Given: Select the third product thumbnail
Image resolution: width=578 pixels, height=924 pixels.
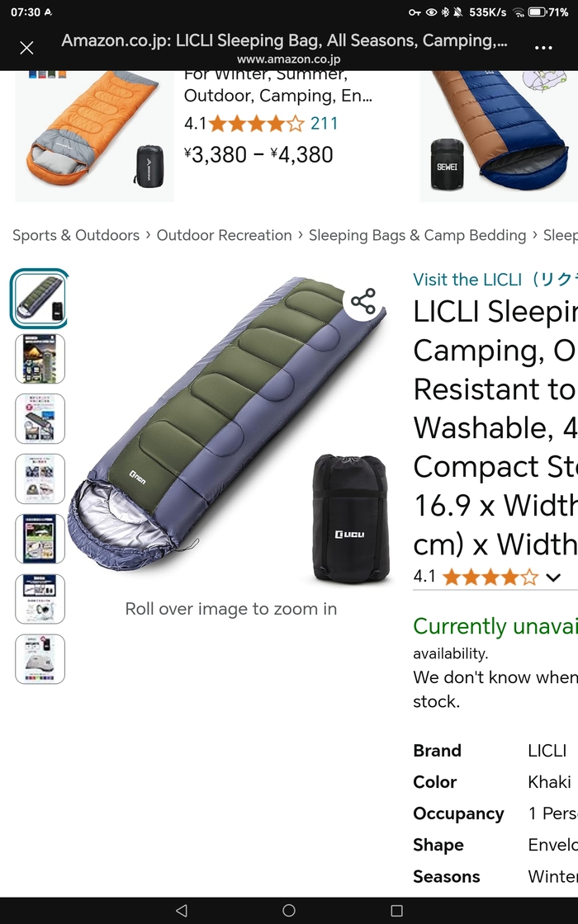Looking at the screenshot, I should coord(40,419).
